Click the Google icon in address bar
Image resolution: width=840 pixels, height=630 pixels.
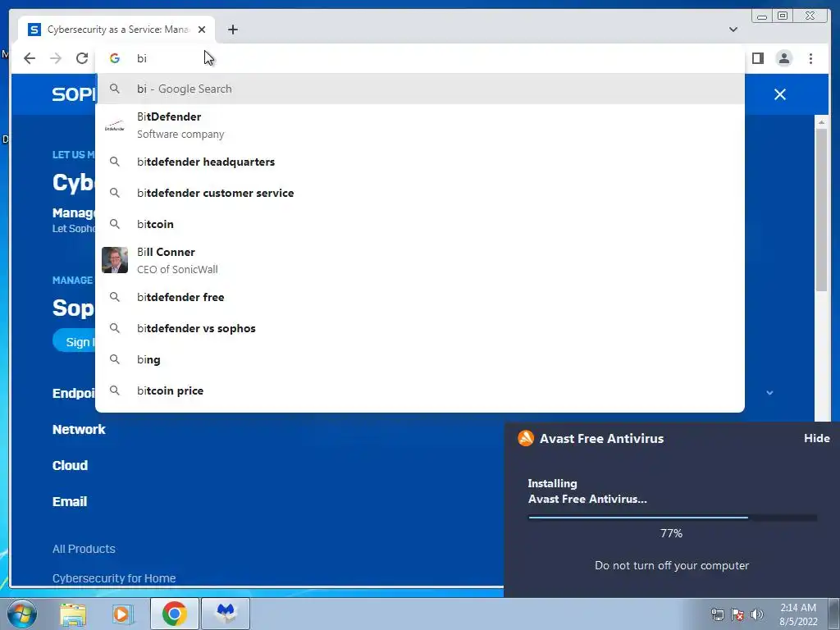pos(115,58)
